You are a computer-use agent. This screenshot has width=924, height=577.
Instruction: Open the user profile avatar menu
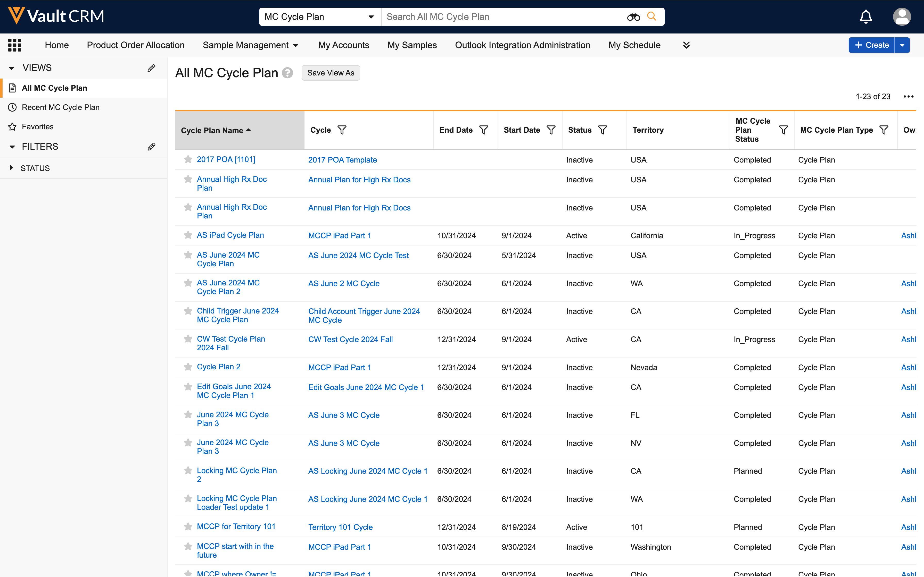click(902, 17)
